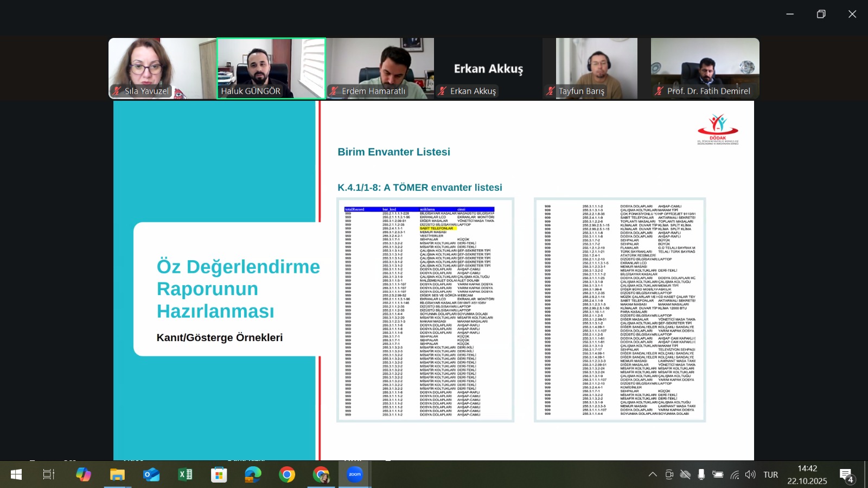Screen dimensions: 868x488
Task: Open Zoom from the taskbar
Action: click(355, 474)
